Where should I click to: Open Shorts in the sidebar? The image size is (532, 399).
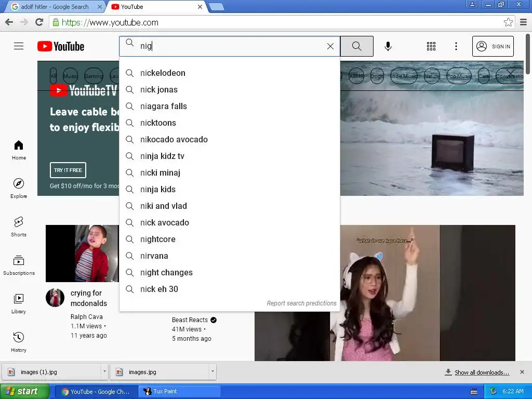(19, 227)
